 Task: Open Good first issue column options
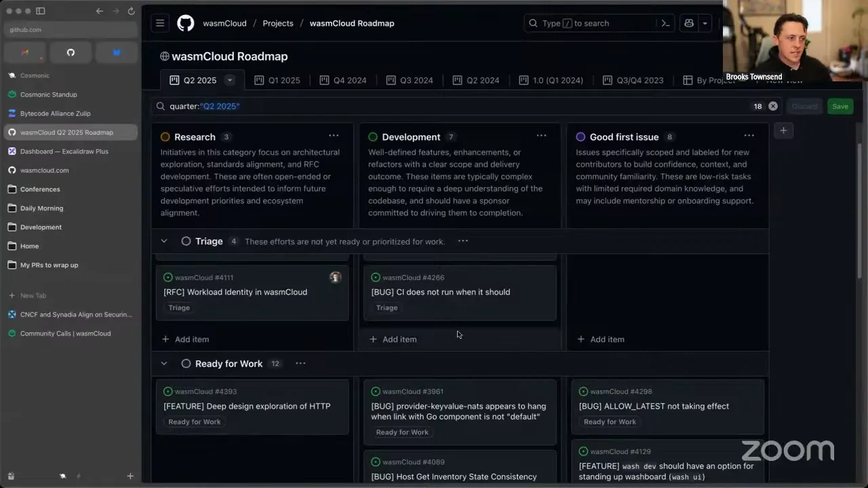tap(749, 136)
